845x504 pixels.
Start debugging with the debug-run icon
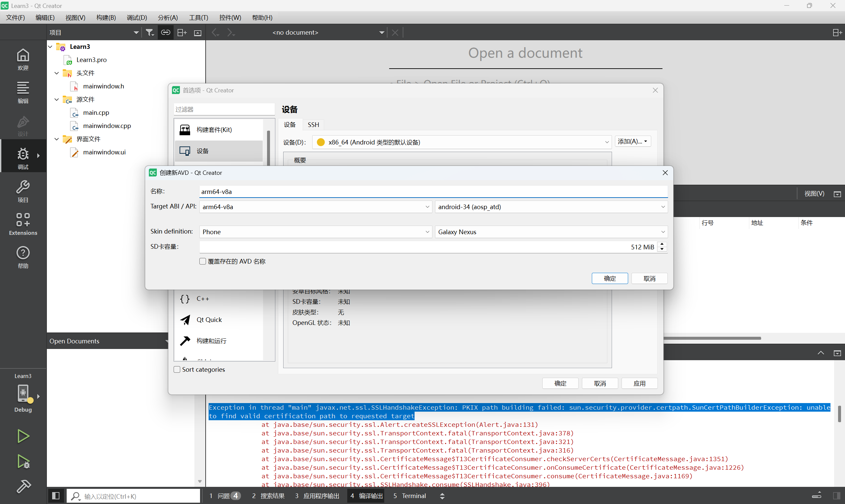(x=23, y=461)
